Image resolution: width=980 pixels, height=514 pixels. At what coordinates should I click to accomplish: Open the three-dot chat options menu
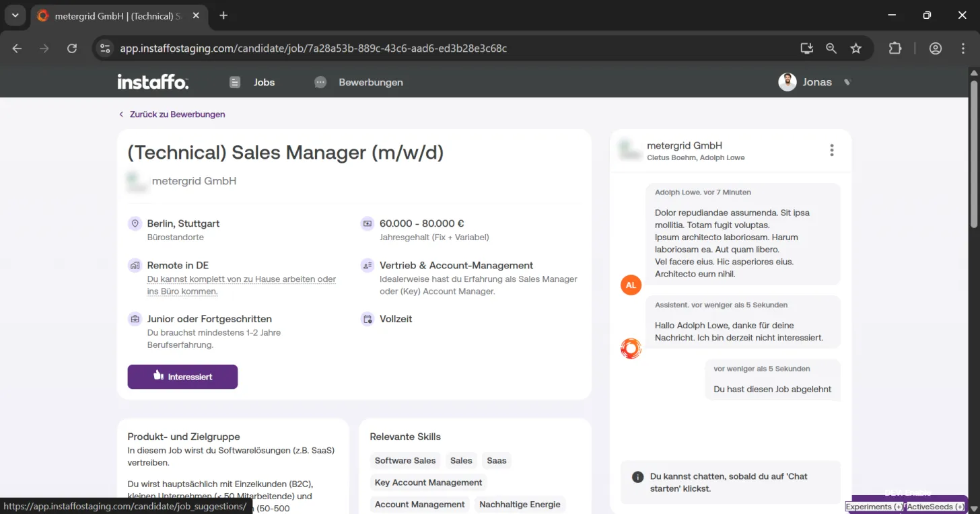click(x=832, y=150)
